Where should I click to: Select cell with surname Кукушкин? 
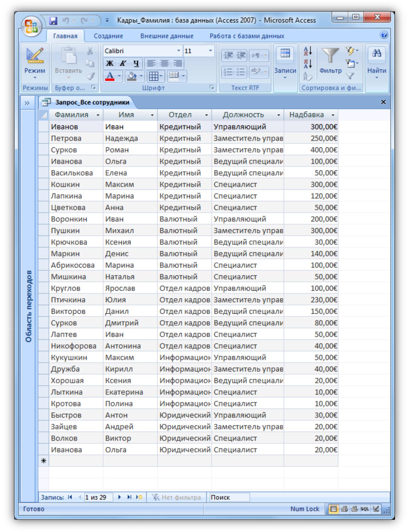(x=76, y=358)
